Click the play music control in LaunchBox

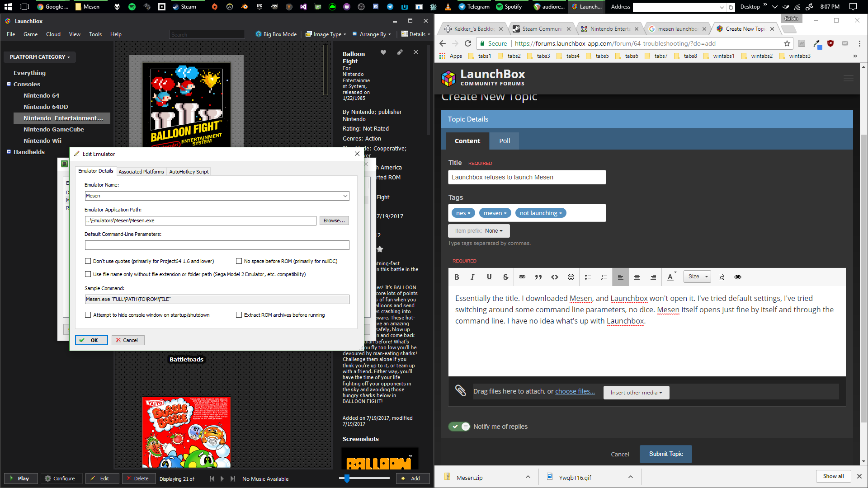click(x=222, y=479)
